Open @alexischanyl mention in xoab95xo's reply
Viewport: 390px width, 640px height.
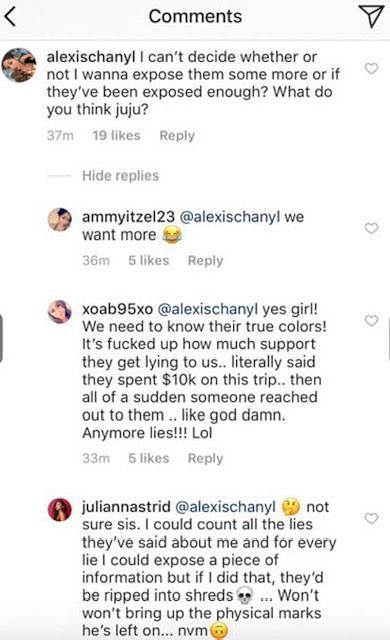pyautogui.click(x=207, y=309)
